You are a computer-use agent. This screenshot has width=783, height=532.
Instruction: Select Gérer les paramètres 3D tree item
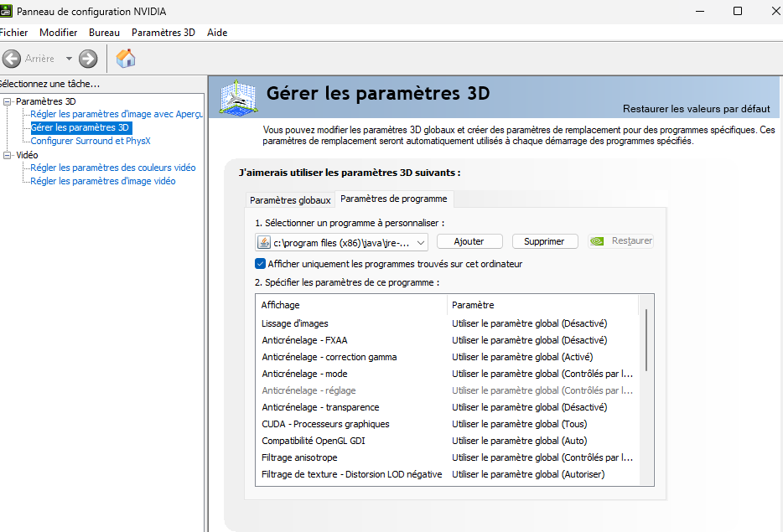tap(80, 127)
